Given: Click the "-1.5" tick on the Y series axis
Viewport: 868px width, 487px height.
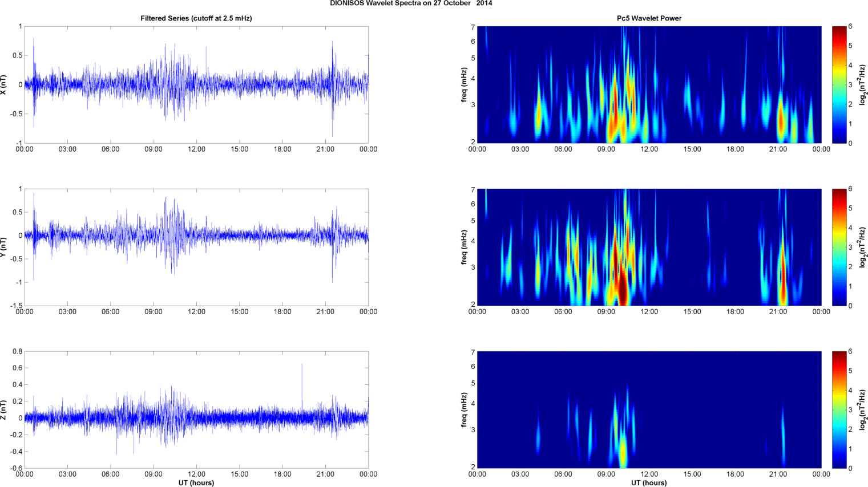Looking at the screenshot, I should coord(15,306).
